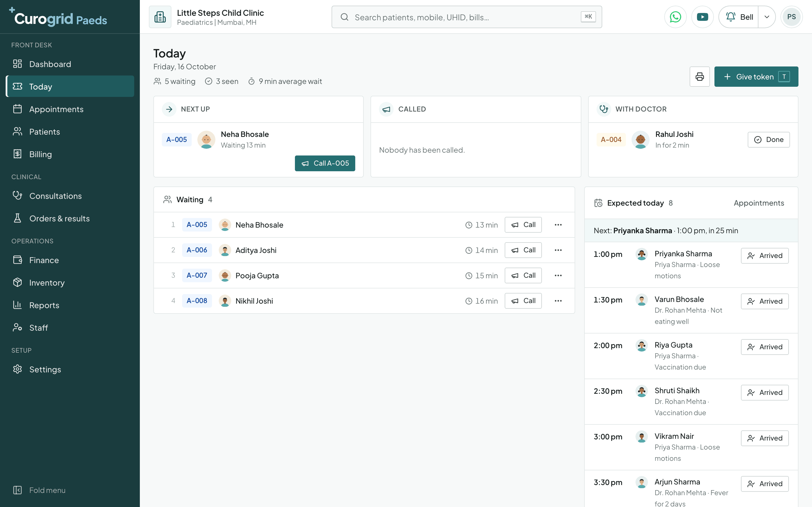Focus the patient search field

pyautogui.click(x=466, y=17)
